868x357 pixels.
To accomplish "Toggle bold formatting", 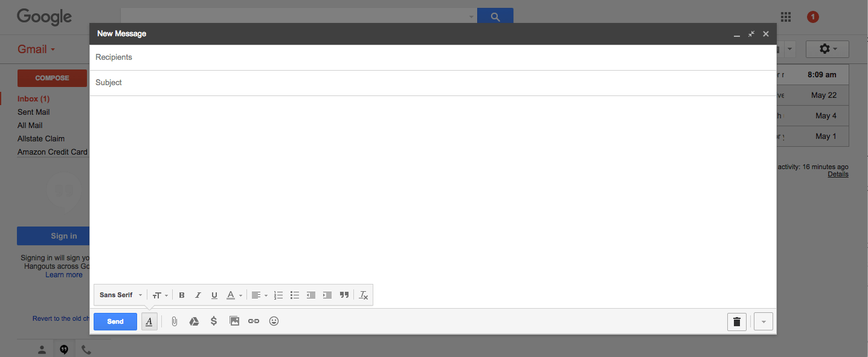I will pyautogui.click(x=182, y=295).
